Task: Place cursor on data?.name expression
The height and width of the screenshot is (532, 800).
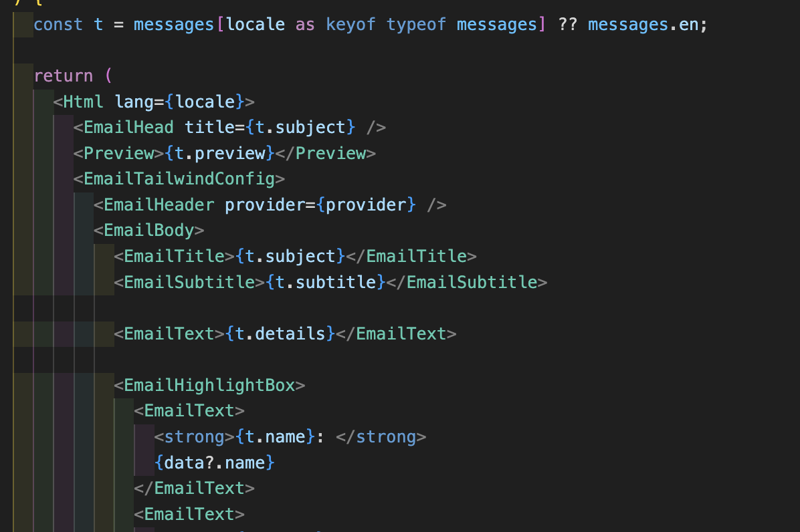Action: tap(215, 462)
